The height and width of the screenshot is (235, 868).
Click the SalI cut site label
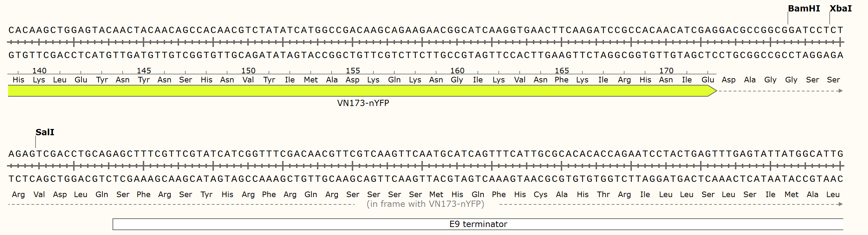point(45,132)
